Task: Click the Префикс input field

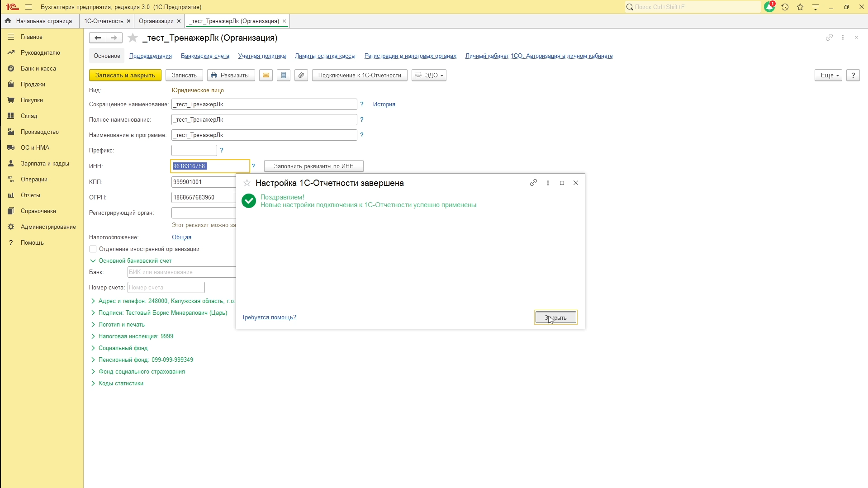Action: [x=194, y=150]
